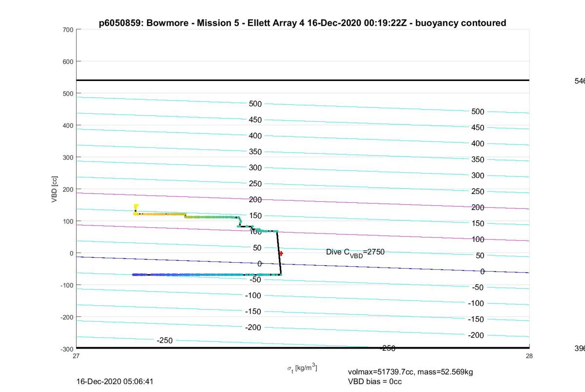Click the orange upper track segment

click(161, 214)
